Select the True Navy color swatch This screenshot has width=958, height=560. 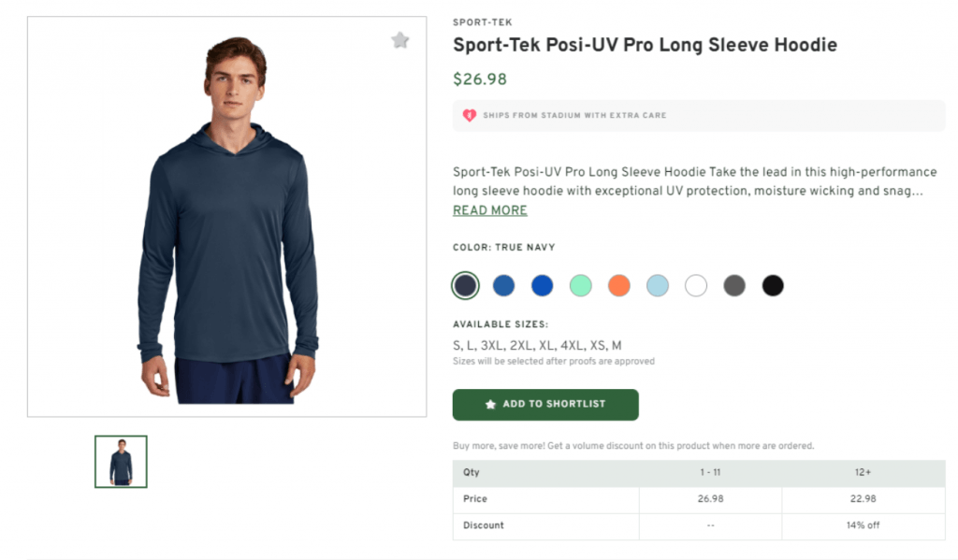(x=465, y=285)
